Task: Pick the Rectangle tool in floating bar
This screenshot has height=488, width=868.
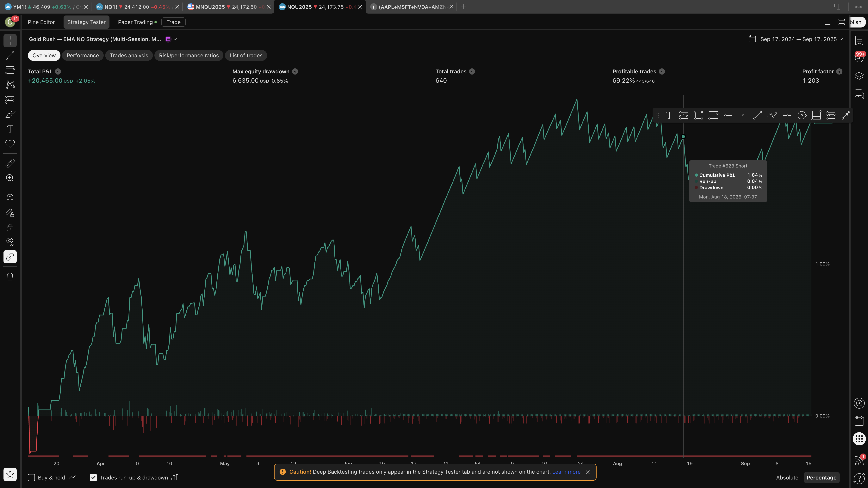Action: 698,116
